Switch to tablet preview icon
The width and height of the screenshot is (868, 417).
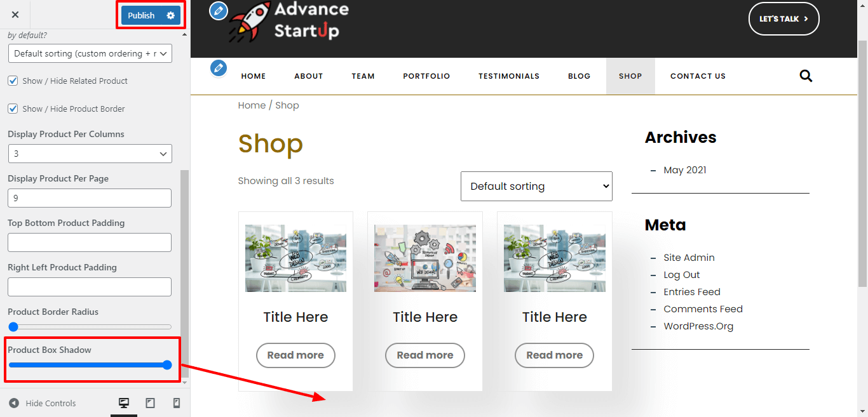(x=151, y=403)
